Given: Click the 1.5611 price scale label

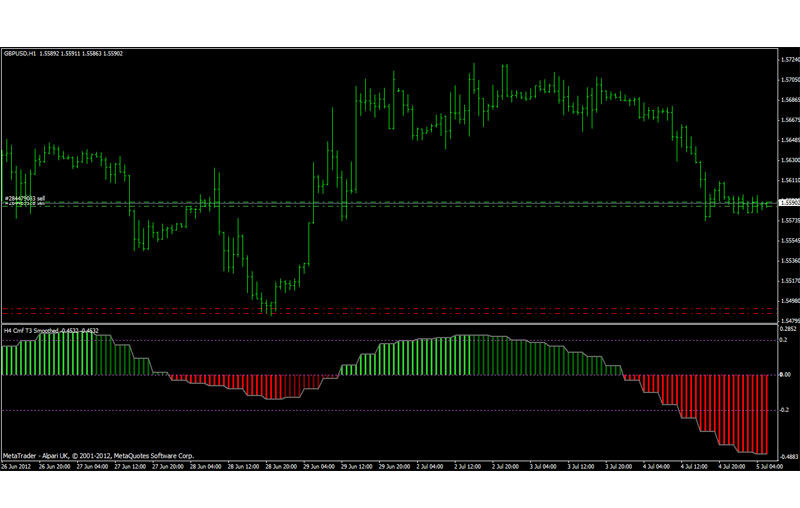Looking at the screenshot, I should [x=790, y=181].
